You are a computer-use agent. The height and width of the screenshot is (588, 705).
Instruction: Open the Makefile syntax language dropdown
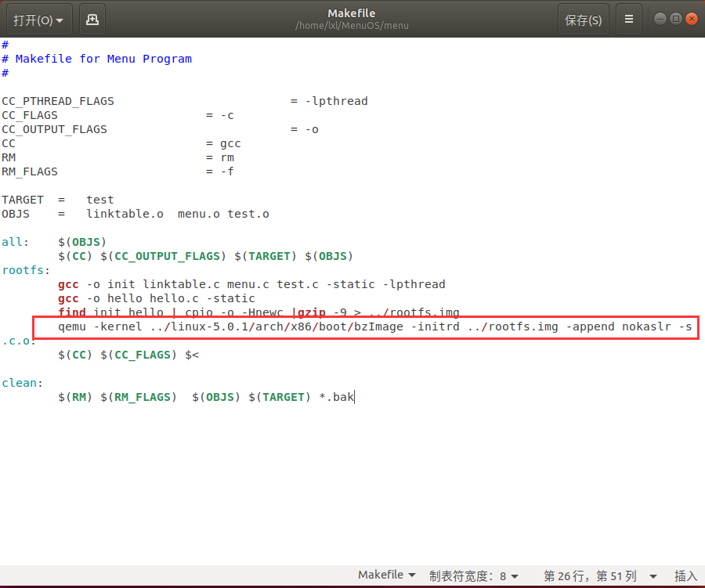point(387,575)
